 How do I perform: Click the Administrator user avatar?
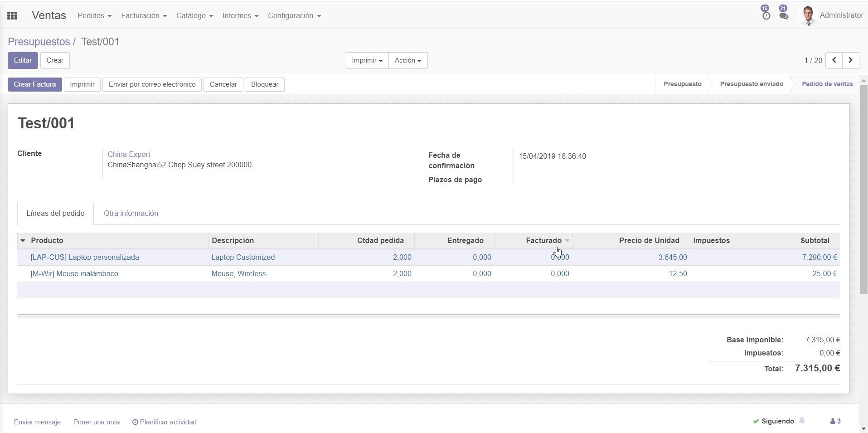click(808, 15)
